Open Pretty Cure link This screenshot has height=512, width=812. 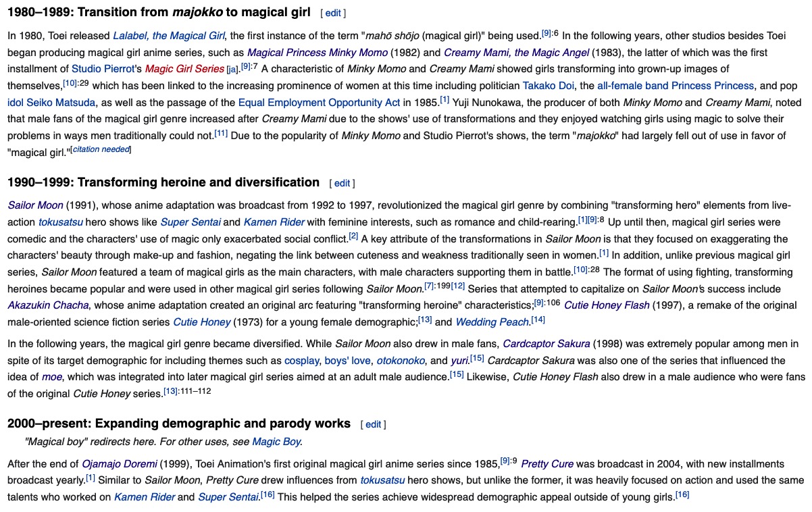[x=547, y=464]
